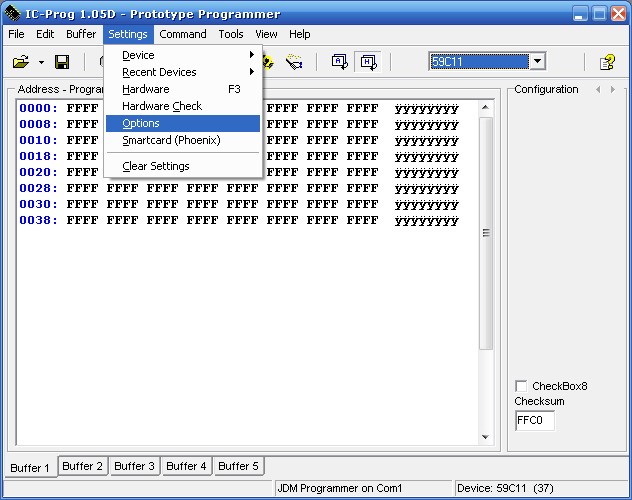The image size is (632, 500).
Task: Click first FFFF word in row 0028
Action: pyautogui.click(x=82, y=188)
